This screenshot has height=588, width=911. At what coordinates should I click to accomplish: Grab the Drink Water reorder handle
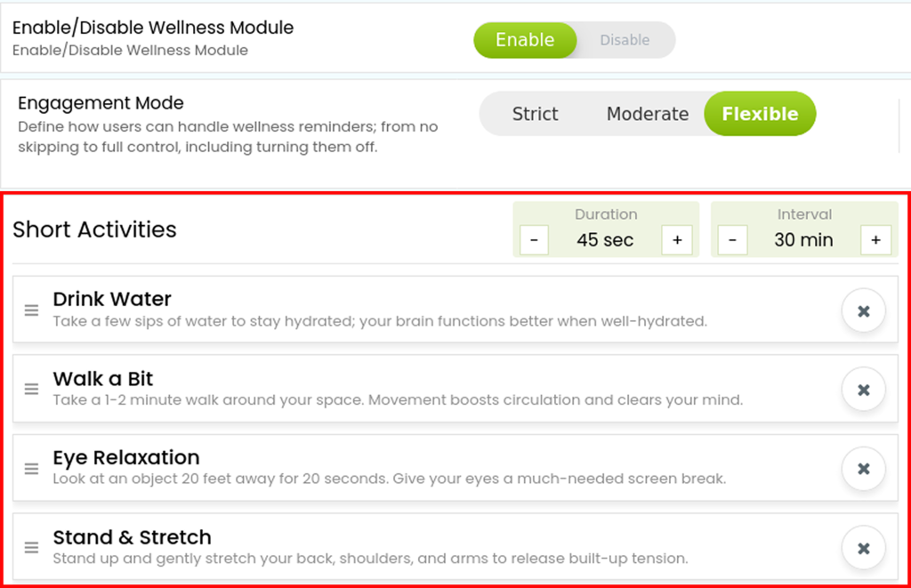click(x=31, y=310)
